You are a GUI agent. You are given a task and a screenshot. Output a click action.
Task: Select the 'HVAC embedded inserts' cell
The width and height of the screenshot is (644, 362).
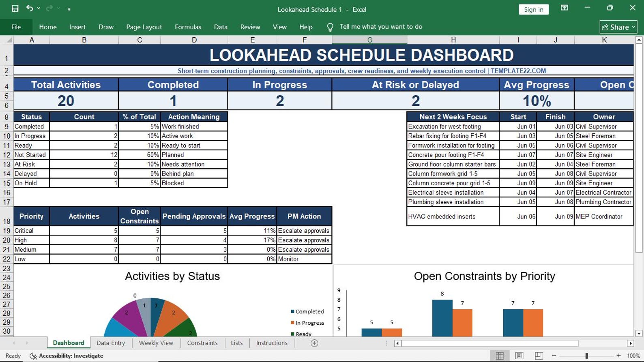pyautogui.click(x=453, y=216)
